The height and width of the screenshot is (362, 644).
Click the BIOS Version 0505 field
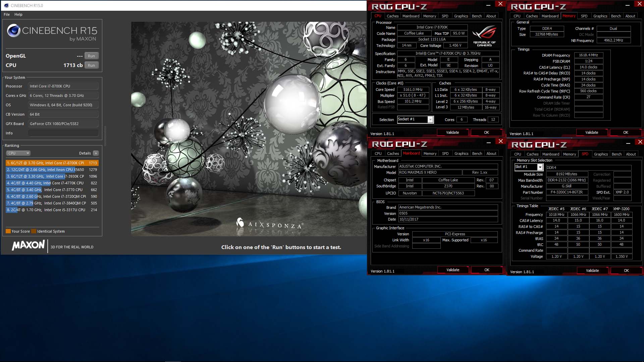[448, 213]
